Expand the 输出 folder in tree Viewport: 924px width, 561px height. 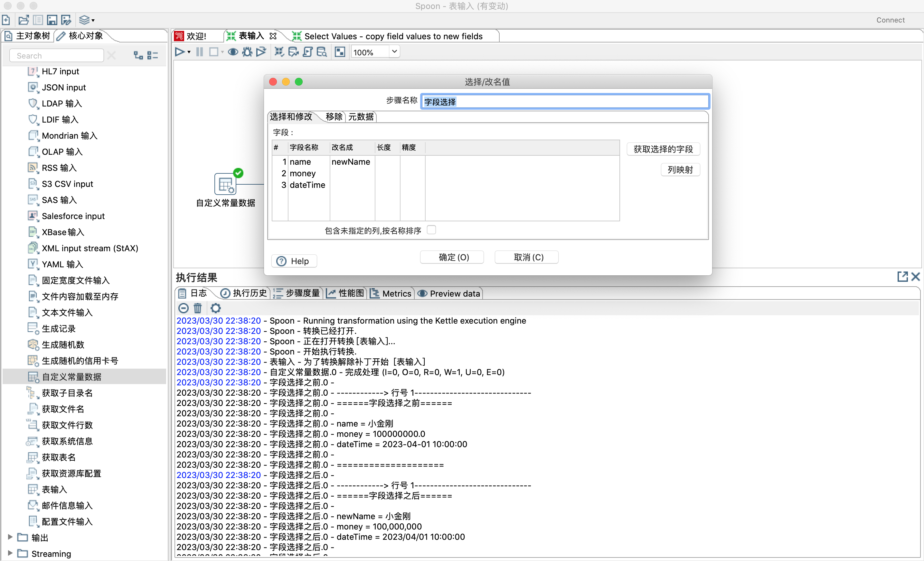pyautogui.click(x=10, y=537)
